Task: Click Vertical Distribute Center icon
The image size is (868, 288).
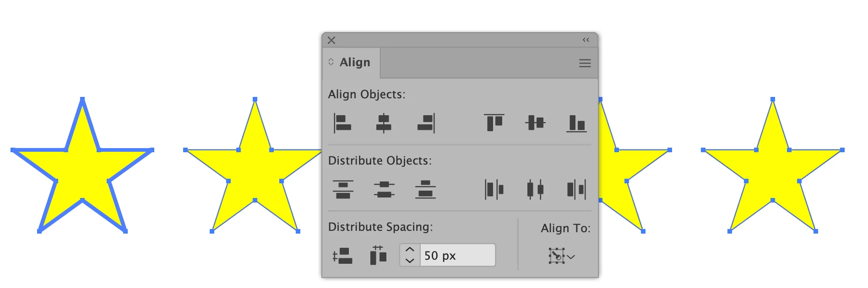Action: [x=384, y=189]
